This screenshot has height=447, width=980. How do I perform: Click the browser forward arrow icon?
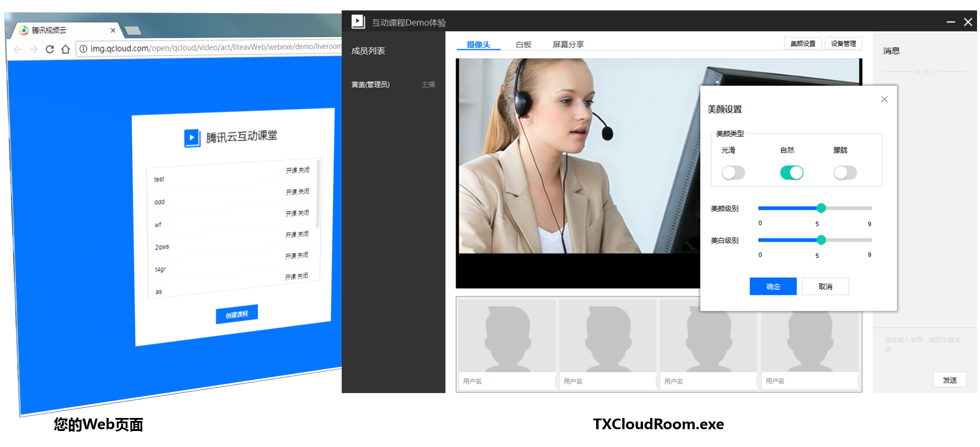pyautogui.click(x=34, y=49)
